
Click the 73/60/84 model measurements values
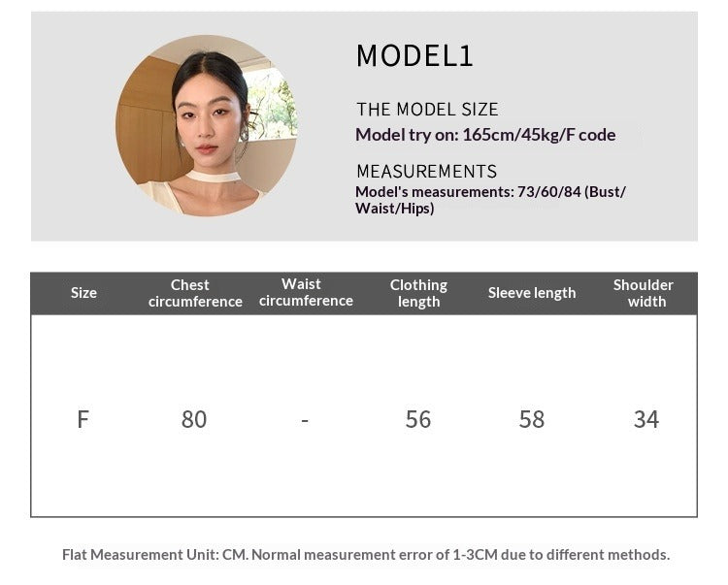point(548,192)
